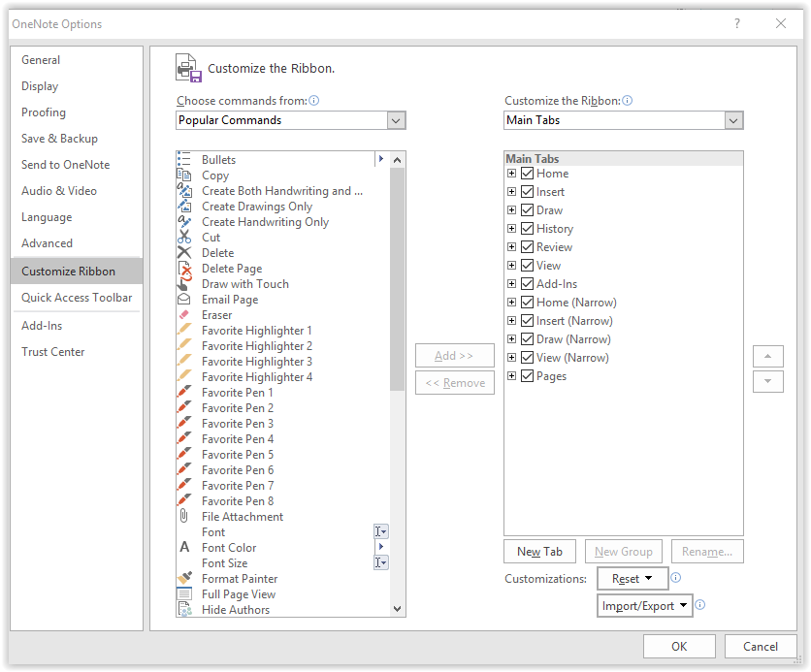Open the Popular Commands dropdown
Image resolution: width=811 pixels, height=672 pixels.
396,120
